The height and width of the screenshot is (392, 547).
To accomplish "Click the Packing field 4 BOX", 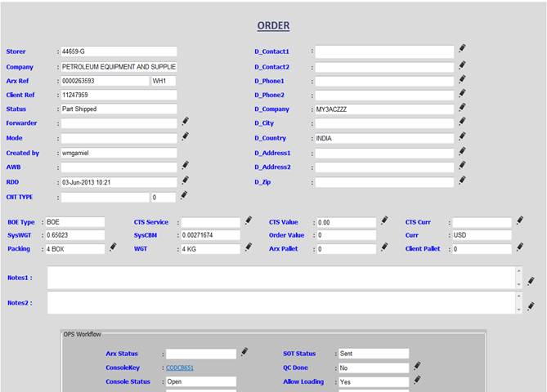I will point(75,249).
